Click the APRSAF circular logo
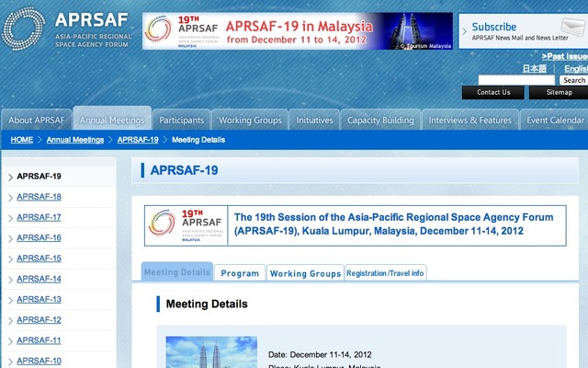 23,29
